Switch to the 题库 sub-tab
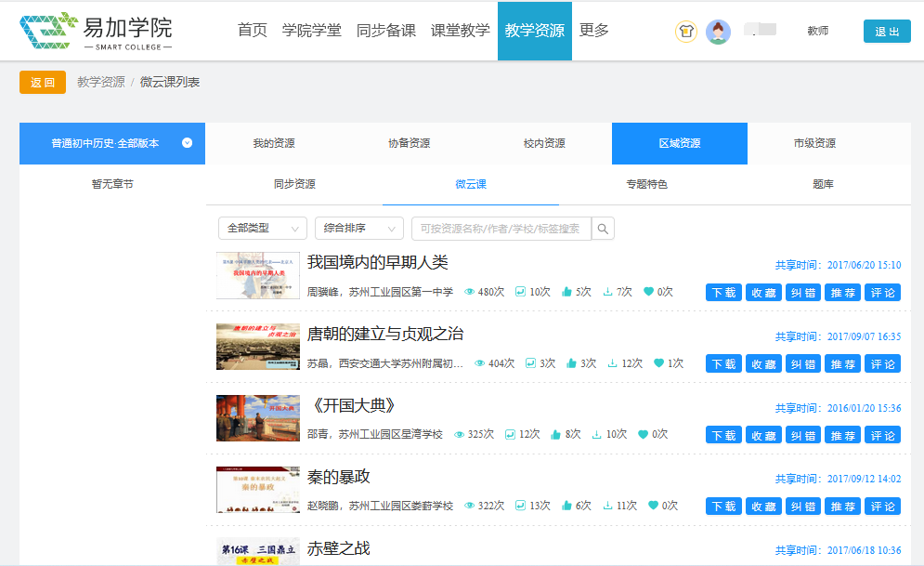 click(823, 185)
